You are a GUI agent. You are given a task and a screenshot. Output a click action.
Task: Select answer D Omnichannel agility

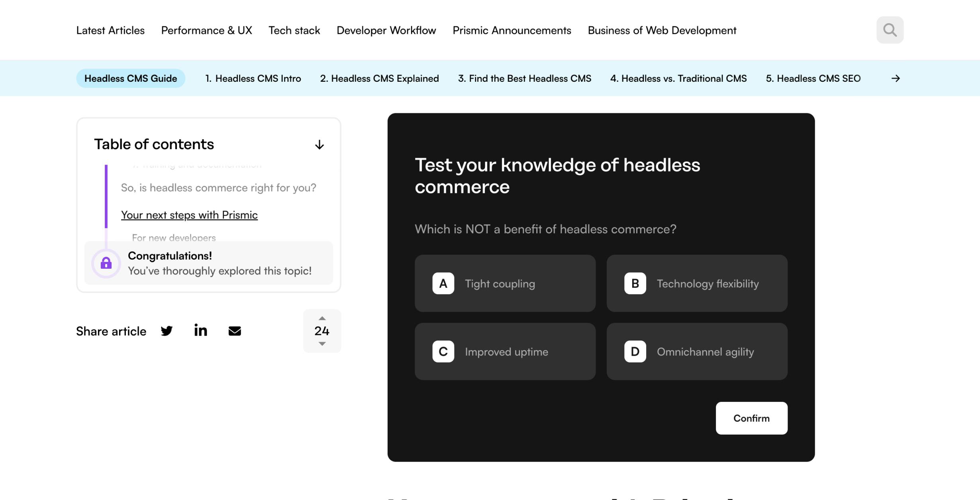point(697,352)
